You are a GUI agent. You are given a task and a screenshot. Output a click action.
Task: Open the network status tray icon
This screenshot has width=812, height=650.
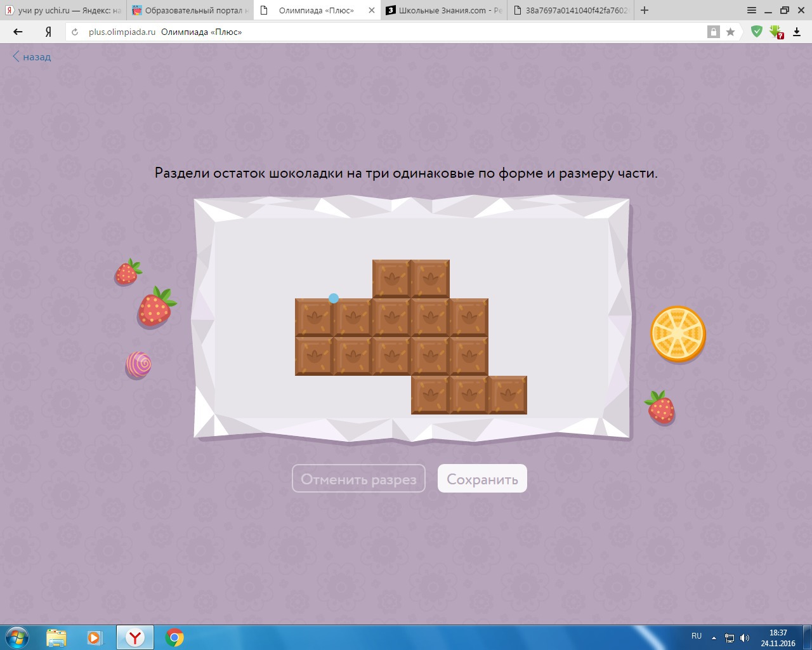[x=730, y=637]
